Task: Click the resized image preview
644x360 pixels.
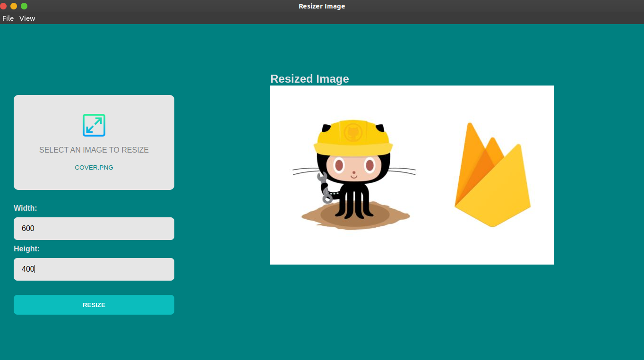Action: coord(412,175)
